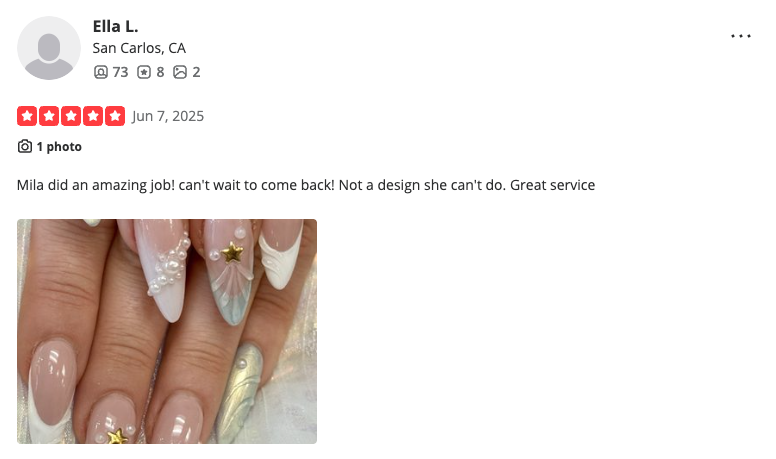The height and width of the screenshot is (459, 776).
Task: Click the second red rating star
Action: pyautogui.click(x=49, y=116)
